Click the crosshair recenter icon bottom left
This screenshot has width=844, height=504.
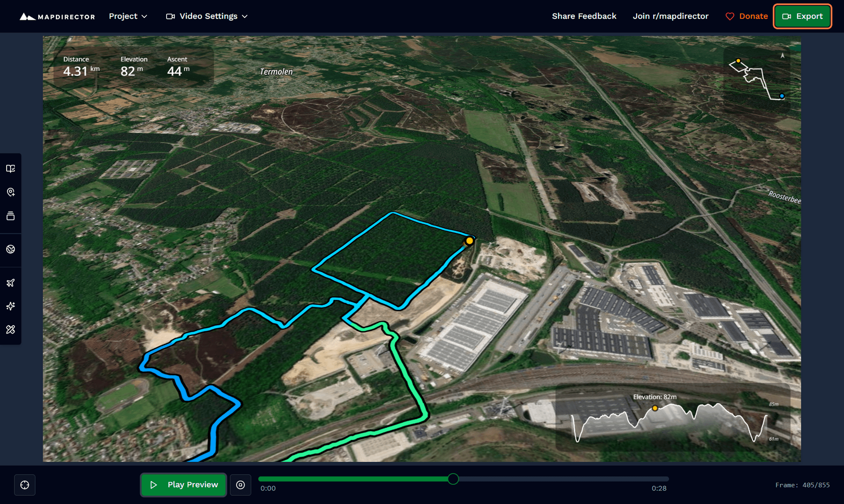click(25, 485)
